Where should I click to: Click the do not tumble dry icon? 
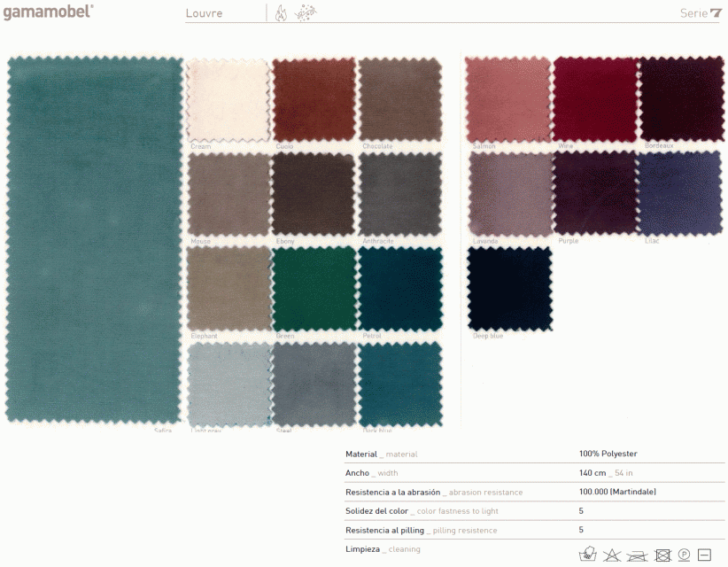[662, 555]
